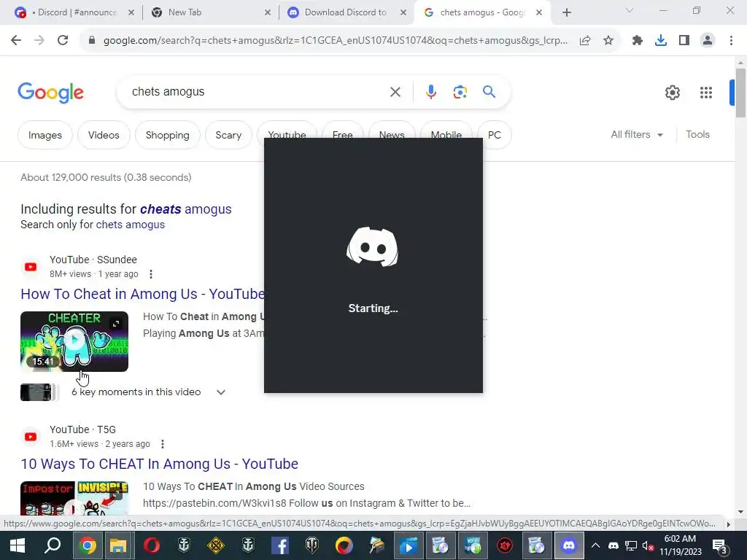Clear the search box with the X
The width and height of the screenshot is (747, 560).
pos(395,92)
